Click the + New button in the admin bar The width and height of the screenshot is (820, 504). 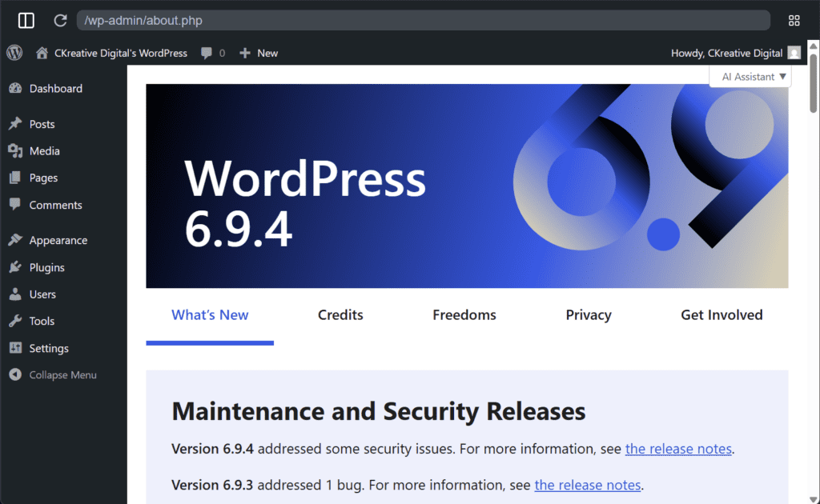(x=258, y=53)
